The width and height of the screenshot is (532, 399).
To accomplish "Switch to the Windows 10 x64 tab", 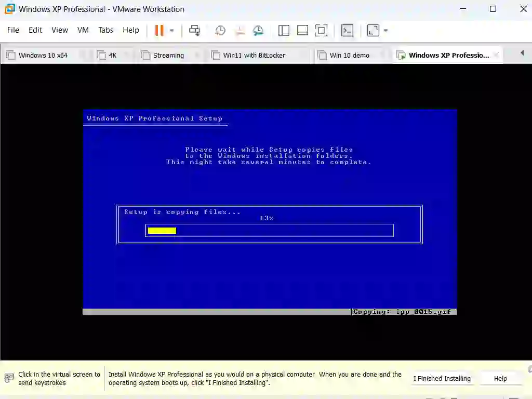I will 43,55.
